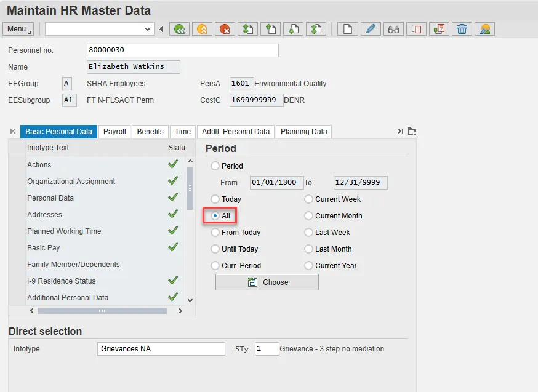Switch to the Time tab
This screenshot has height=392, width=538.
[x=183, y=132]
